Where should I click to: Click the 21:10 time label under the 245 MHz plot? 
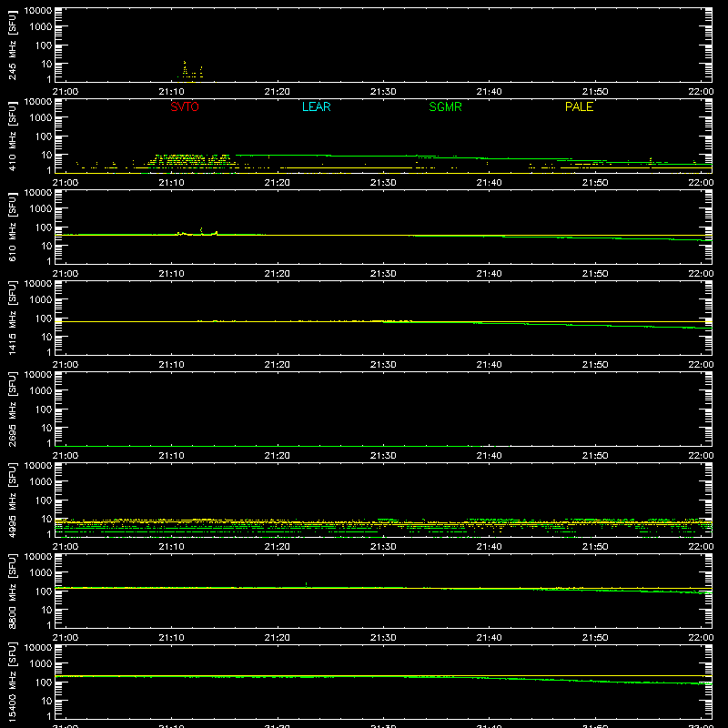[x=171, y=92]
